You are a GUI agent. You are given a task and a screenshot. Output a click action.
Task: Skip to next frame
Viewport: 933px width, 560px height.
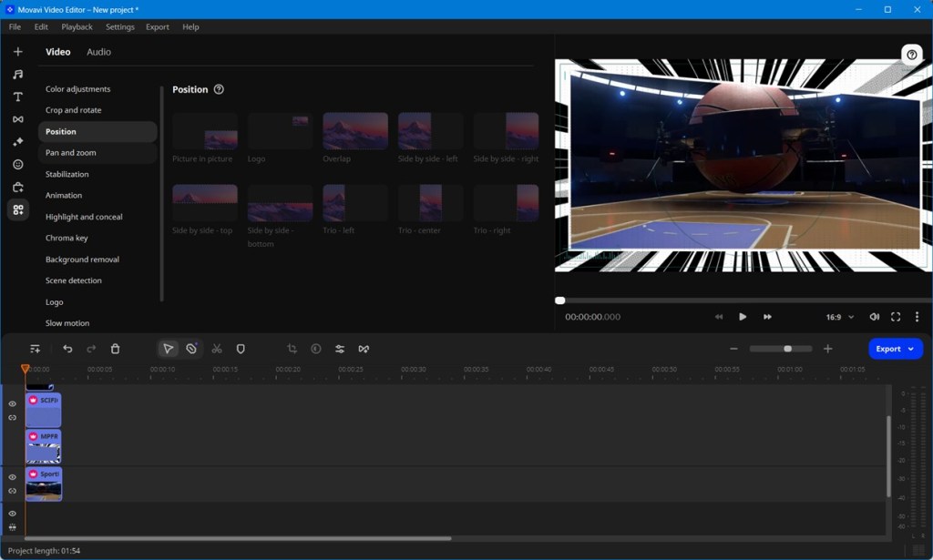767,317
